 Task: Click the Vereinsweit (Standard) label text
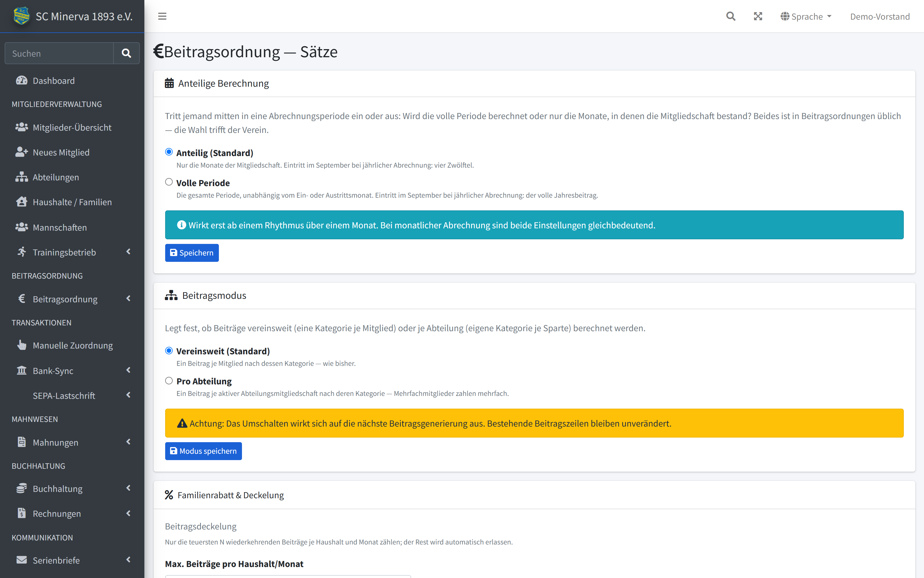[x=223, y=351]
